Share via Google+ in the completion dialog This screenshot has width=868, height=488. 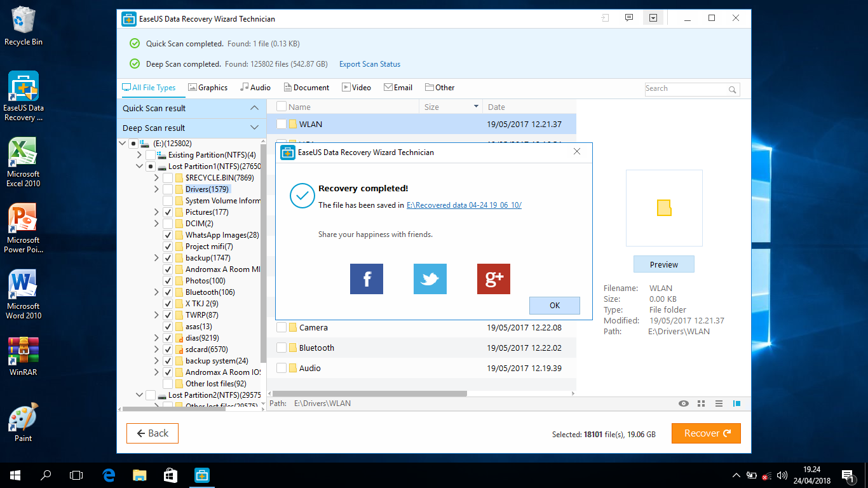click(x=493, y=278)
